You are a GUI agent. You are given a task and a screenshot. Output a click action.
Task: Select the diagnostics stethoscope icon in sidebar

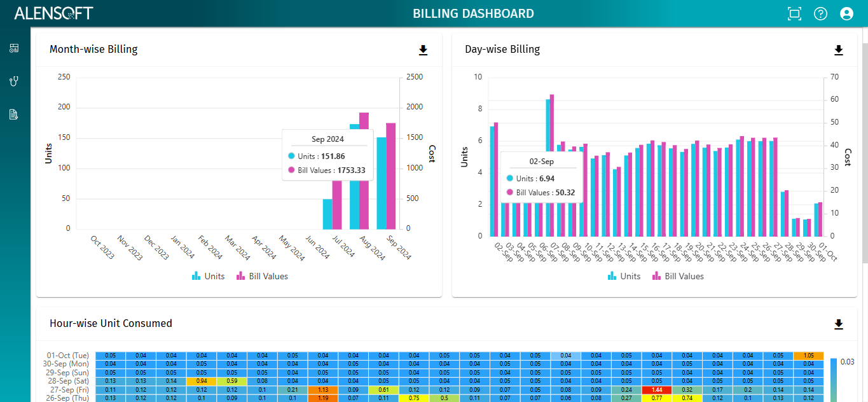[x=15, y=81]
